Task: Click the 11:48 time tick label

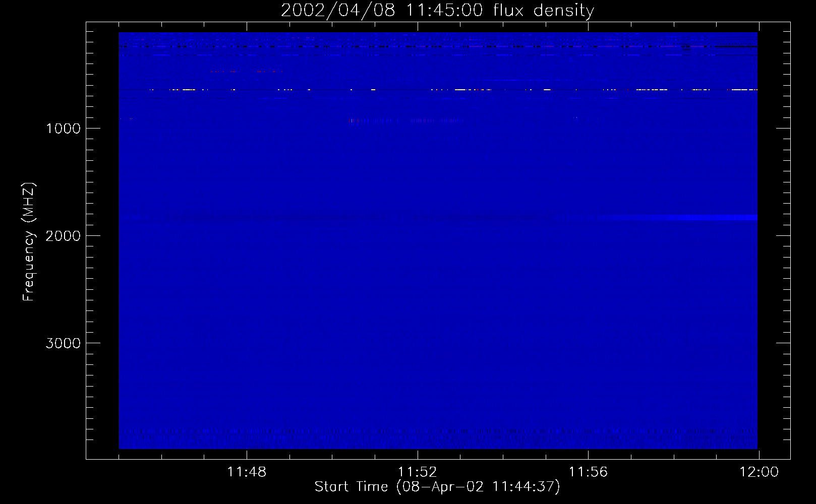Action: point(247,472)
